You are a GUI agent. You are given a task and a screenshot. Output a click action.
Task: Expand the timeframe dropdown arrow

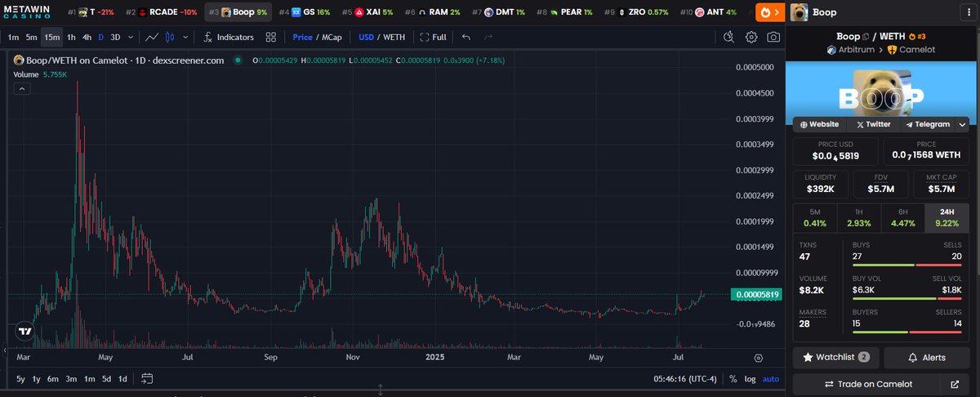pos(129,37)
